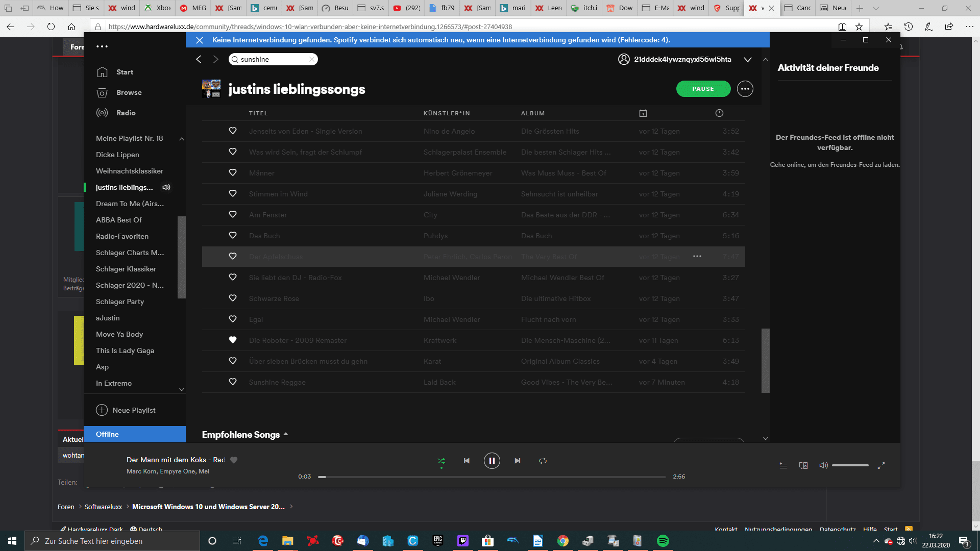The image size is (980, 551).
Task: Move down the playlist sidebar list
Action: coord(181,389)
